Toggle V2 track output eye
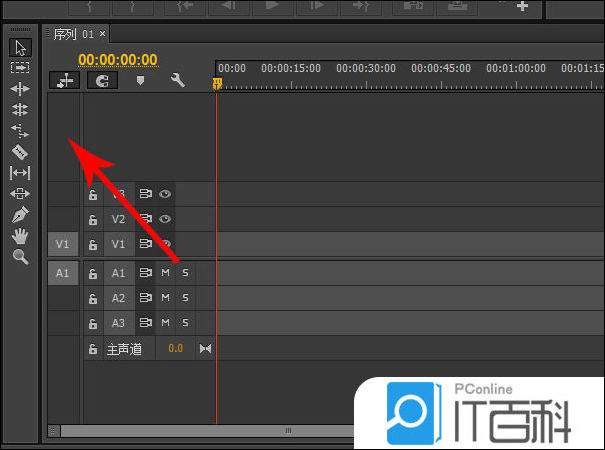605x450 pixels. pyautogui.click(x=165, y=219)
